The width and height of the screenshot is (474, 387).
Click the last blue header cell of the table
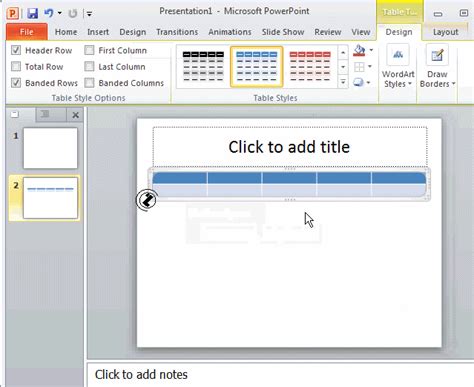coord(399,178)
